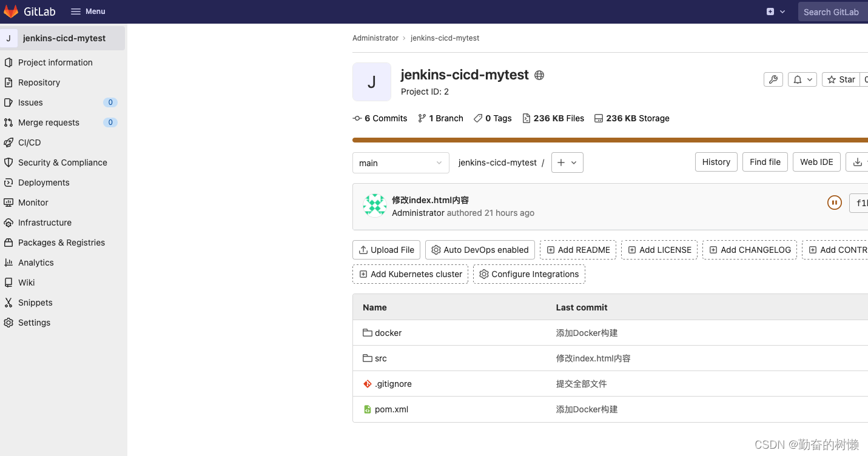Click the Administrator commit avatar
Screen dimensions: 868x456
375,206
